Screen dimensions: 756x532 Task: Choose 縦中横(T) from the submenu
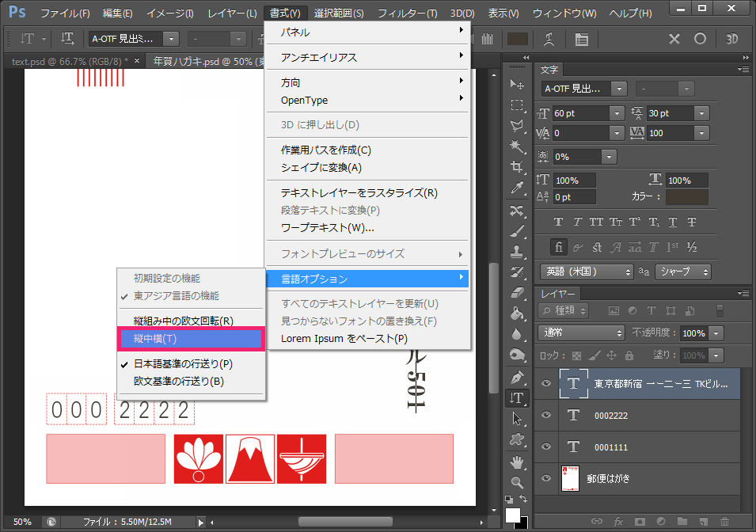coord(188,339)
